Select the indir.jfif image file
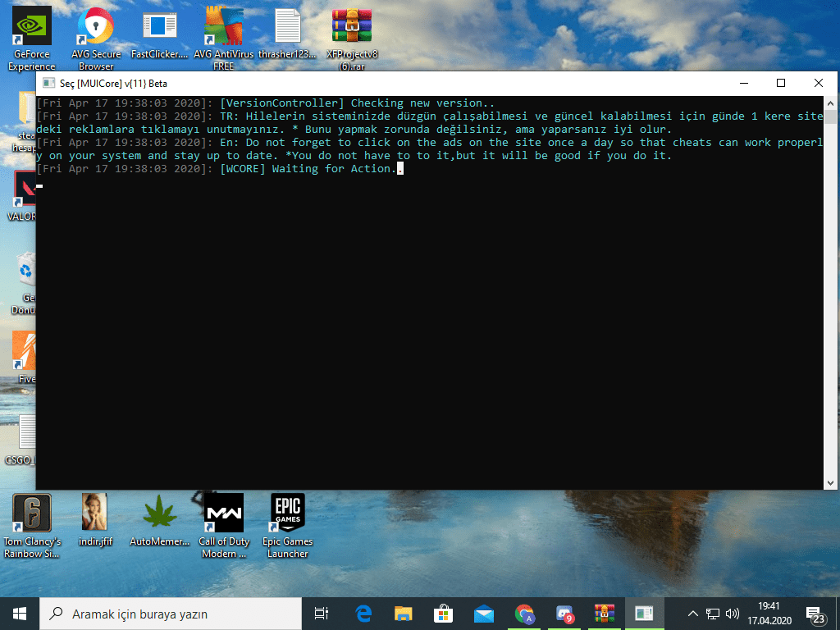840x630 pixels. (95, 519)
